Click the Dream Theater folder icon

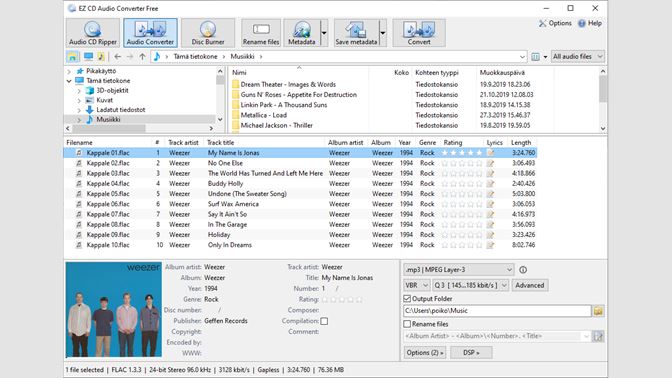[235, 84]
